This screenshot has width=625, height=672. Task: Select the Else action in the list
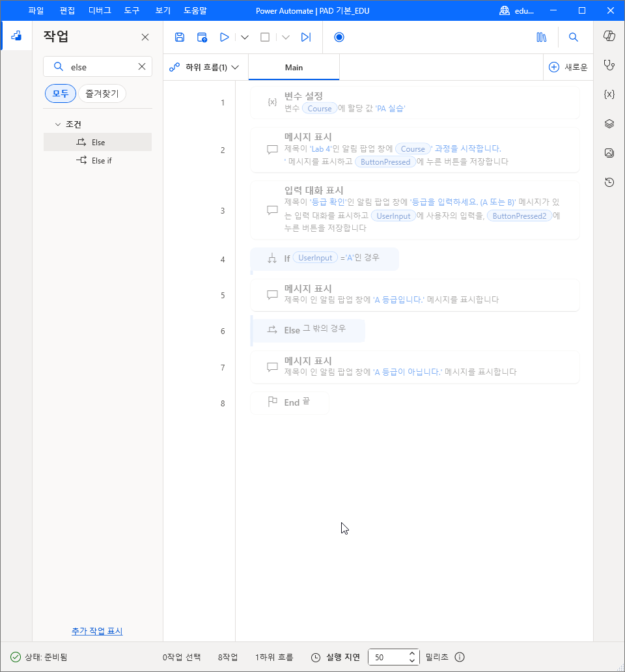tap(98, 143)
